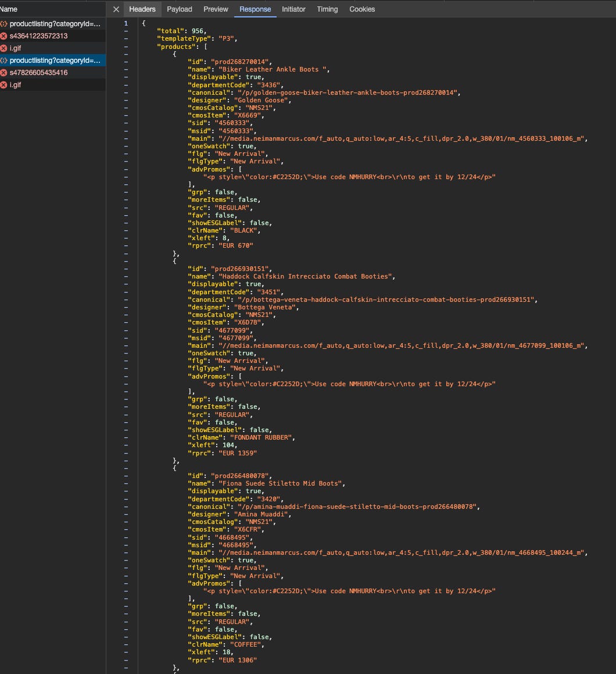Click the error icon next to s47826605435416
616x674 pixels.
(5, 72)
